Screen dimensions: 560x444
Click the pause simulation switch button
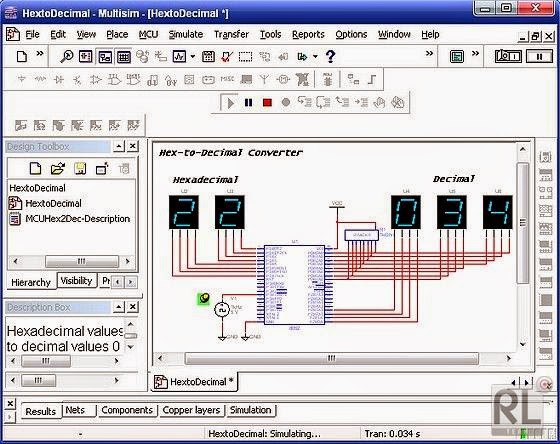pyautogui.click(x=539, y=56)
